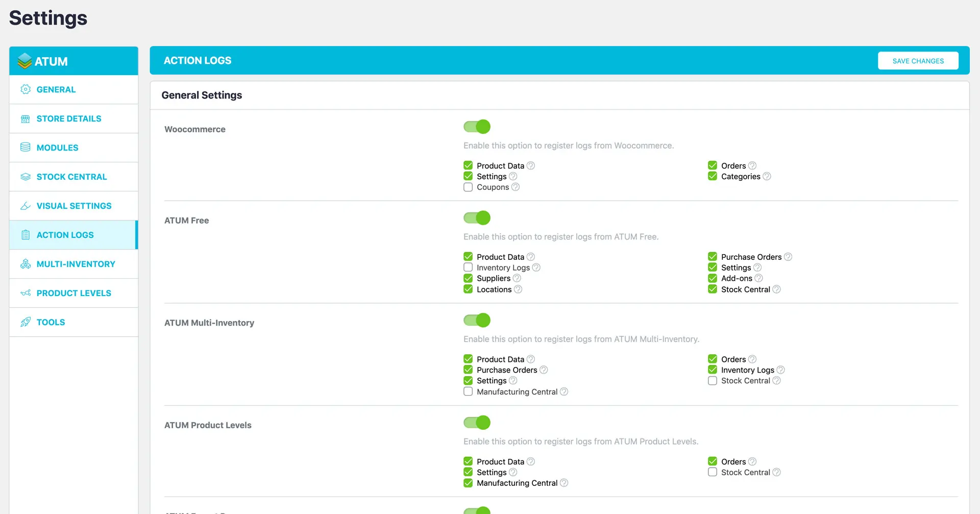Uncheck the Suppliers checkbox

pos(468,278)
